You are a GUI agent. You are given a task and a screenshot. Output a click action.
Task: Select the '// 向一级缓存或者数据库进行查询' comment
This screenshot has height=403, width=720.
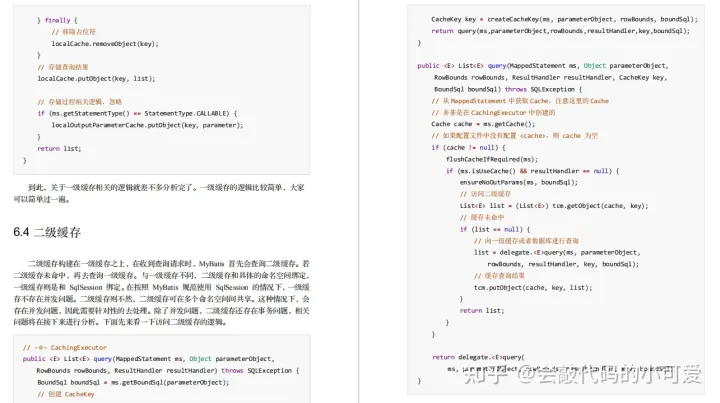click(x=526, y=241)
